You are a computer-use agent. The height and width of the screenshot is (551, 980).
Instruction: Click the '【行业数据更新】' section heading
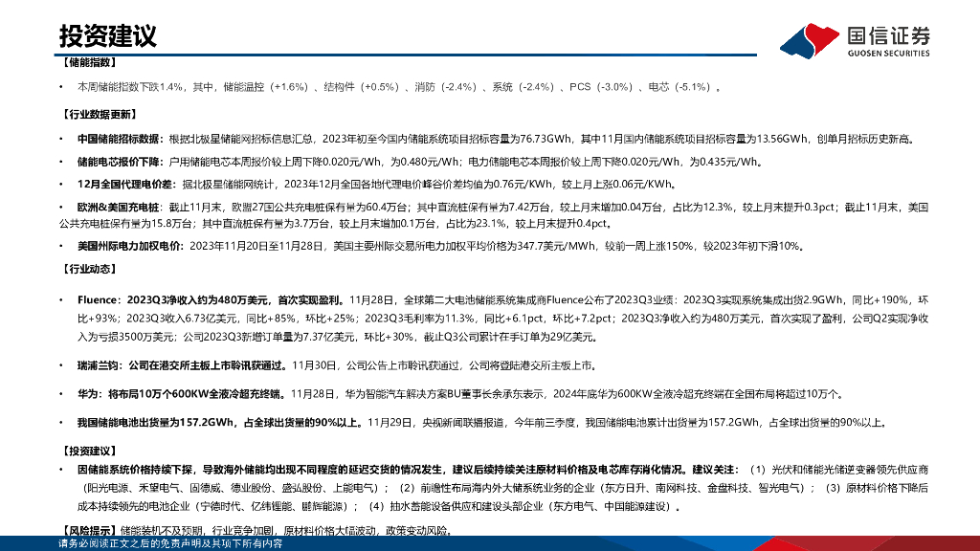99,115
